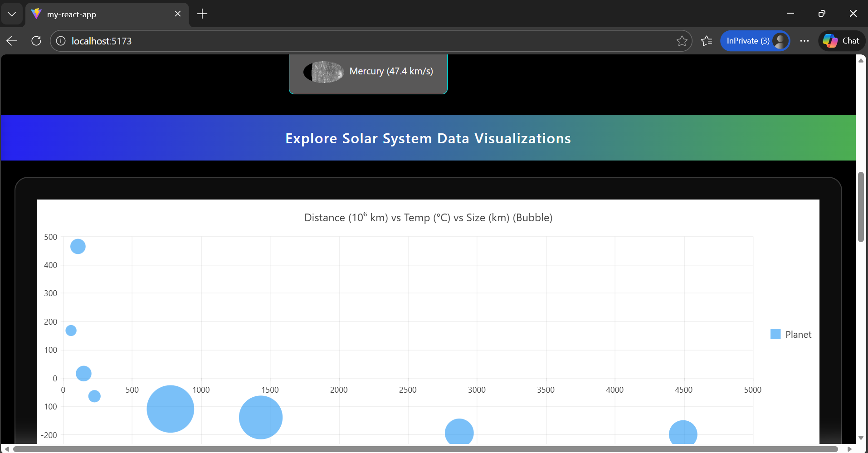Click the small bubble below zero near 230
The height and width of the screenshot is (453, 868).
pos(94,396)
